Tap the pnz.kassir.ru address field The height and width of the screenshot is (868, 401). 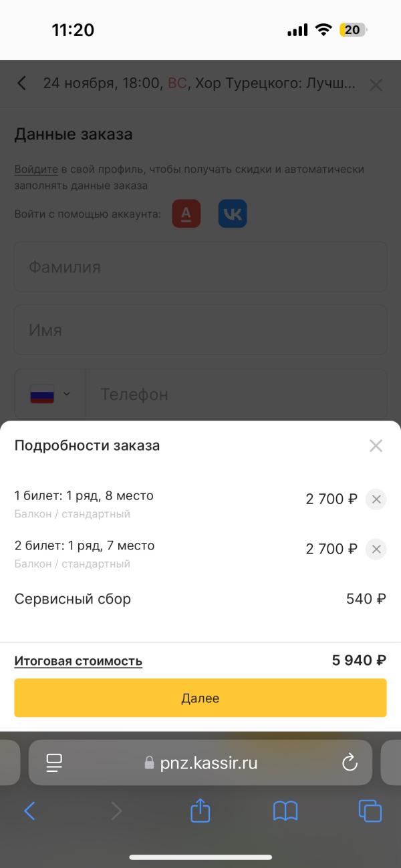[x=200, y=763]
